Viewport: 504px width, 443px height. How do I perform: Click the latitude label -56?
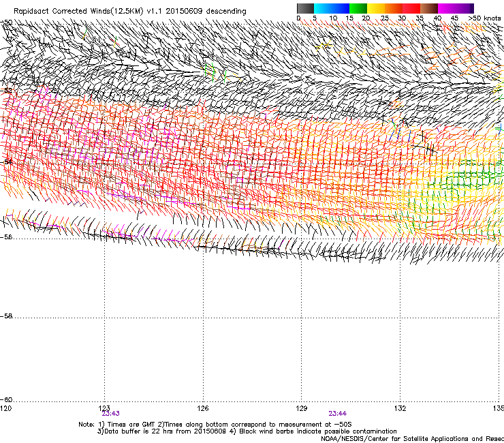[6, 237]
